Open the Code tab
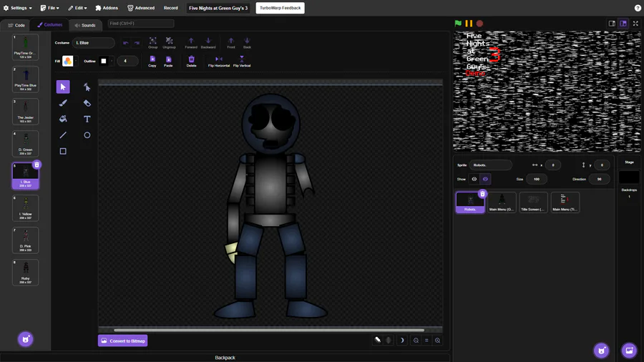The image size is (644, 362). coord(16,25)
